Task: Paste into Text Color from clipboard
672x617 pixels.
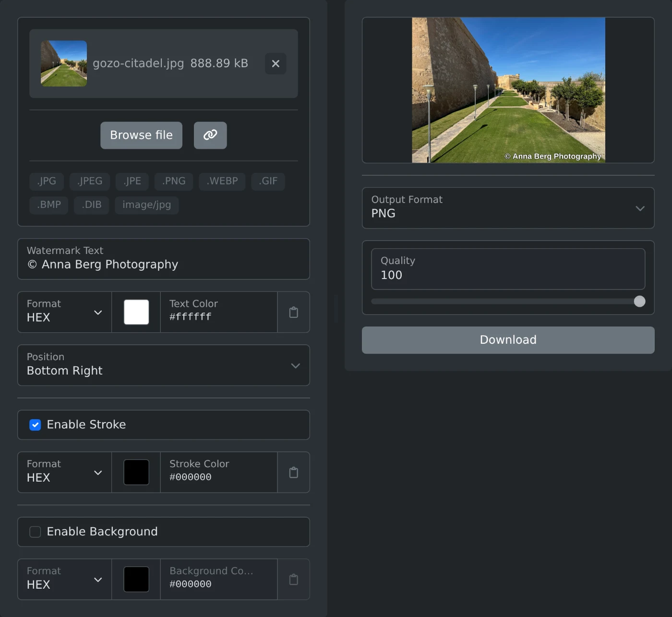Action: point(294,312)
